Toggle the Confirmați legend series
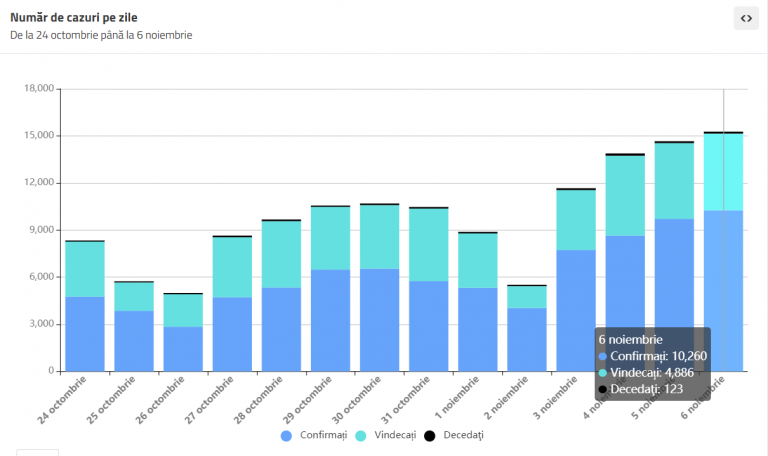This screenshot has width=768, height=456. pyautogui.click(x=314, y=435)
